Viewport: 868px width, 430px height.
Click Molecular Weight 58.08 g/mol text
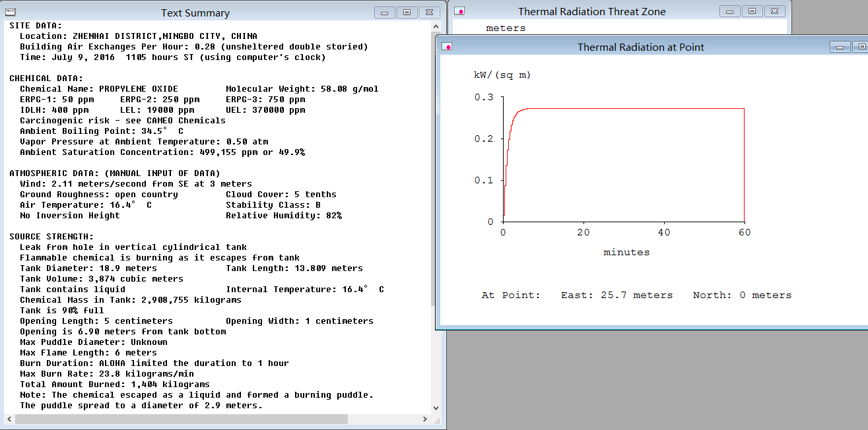[302, 88]
